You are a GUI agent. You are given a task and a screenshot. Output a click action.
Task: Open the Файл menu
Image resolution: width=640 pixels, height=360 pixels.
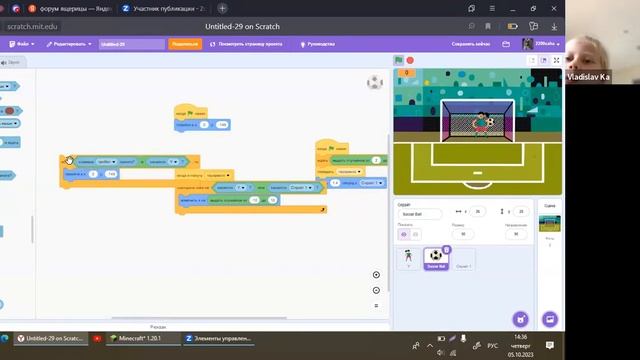click(22, 44)
